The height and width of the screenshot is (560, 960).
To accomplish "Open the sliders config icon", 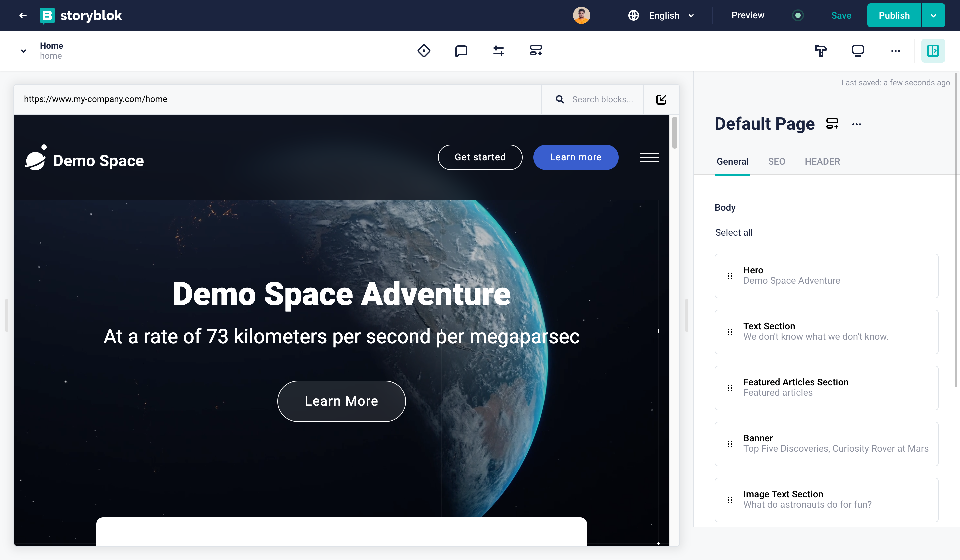I will 498,51.
